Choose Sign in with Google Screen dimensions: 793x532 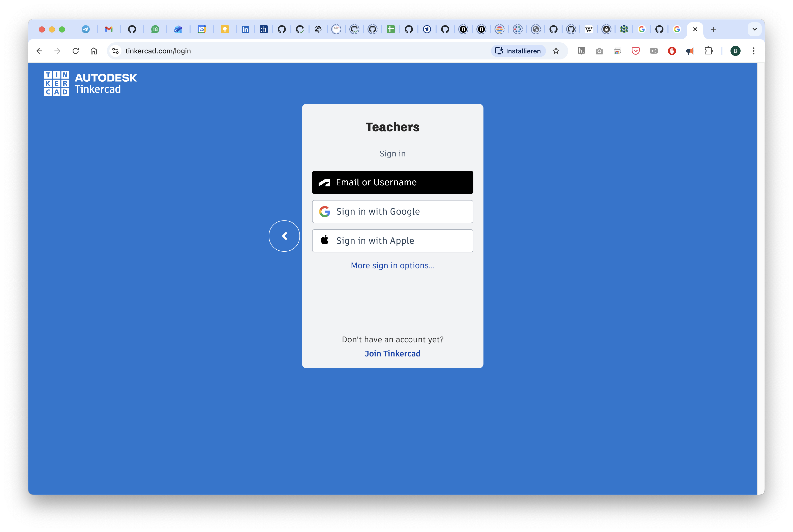392,211
